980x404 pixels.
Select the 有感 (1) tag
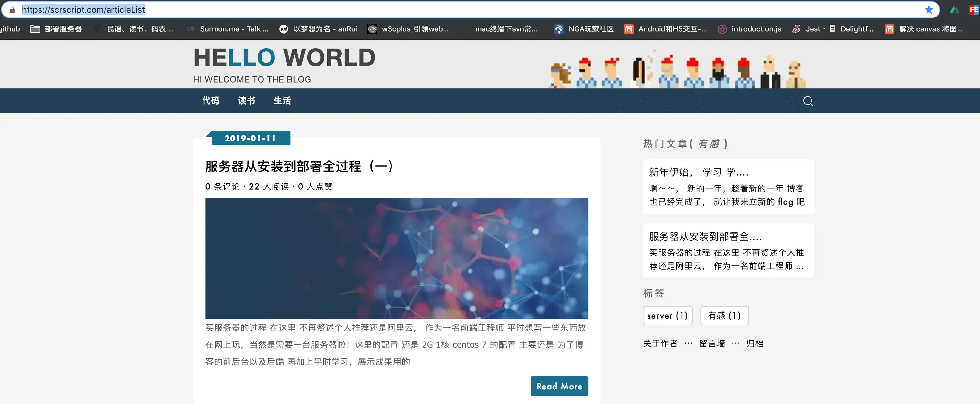pyautogui.click(x=724, y=315)
